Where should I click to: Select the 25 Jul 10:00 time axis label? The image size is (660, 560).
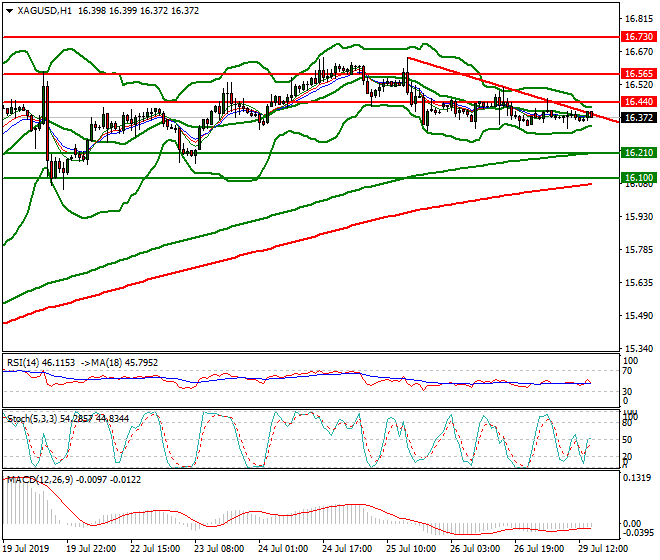(x=411, y=549)
